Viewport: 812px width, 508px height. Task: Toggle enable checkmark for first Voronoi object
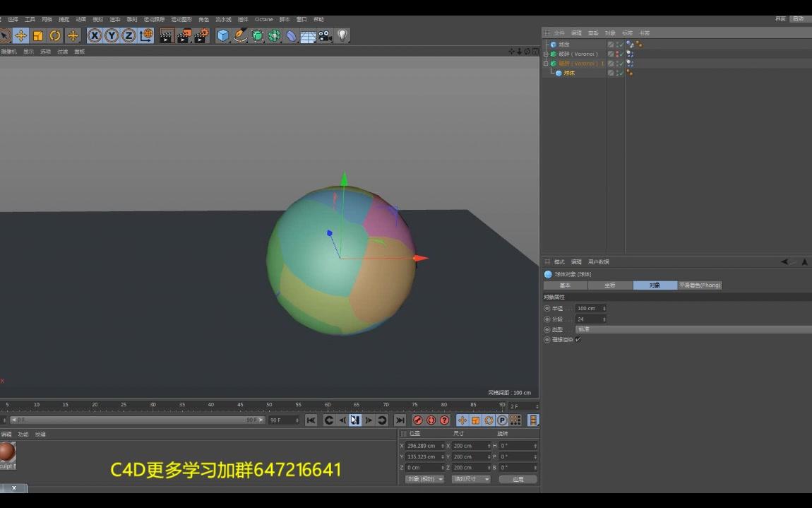click(621, 54)
